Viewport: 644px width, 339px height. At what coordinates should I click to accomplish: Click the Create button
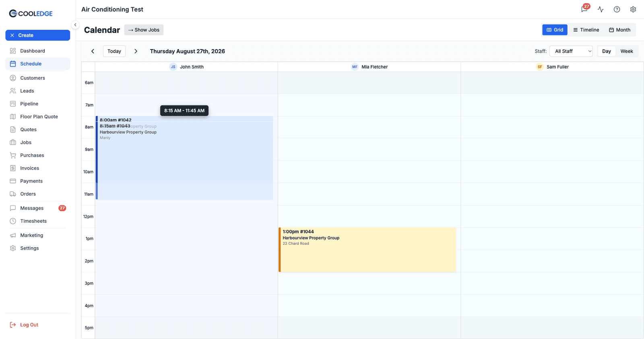38,35
